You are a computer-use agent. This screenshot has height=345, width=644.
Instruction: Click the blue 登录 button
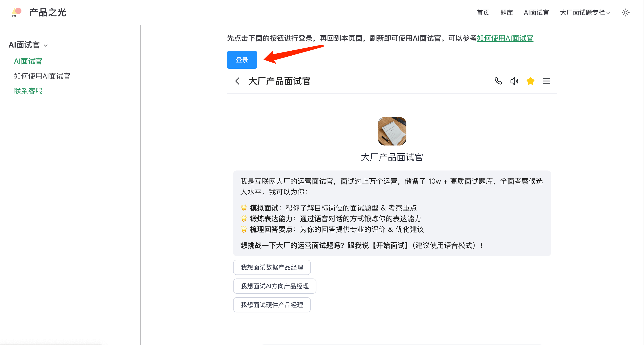[242, 60]
